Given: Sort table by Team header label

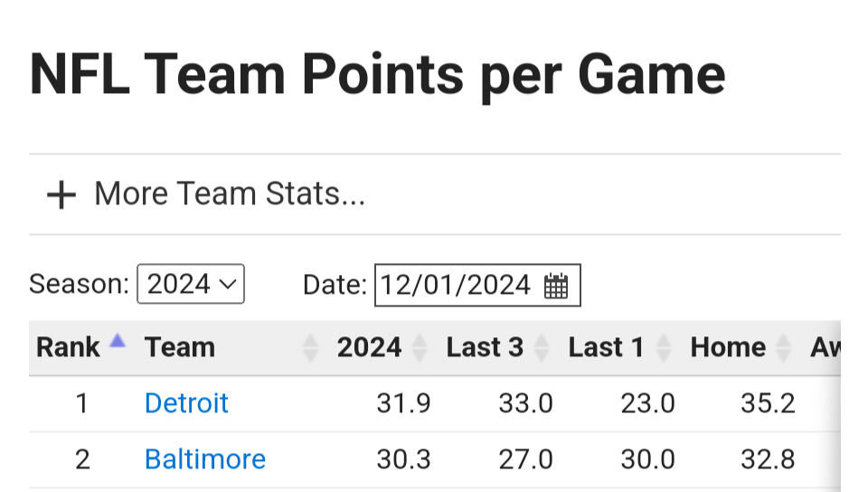Looking at the screenshot, I should (180, 347).
